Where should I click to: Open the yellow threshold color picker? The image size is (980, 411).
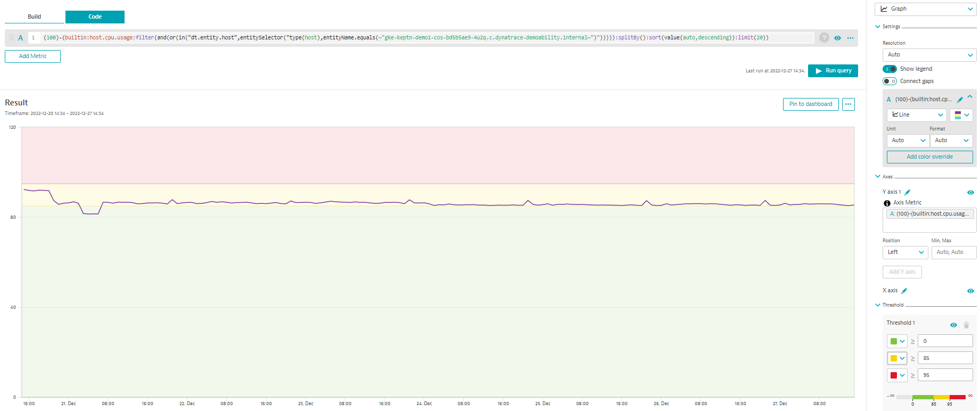(897, 358)
